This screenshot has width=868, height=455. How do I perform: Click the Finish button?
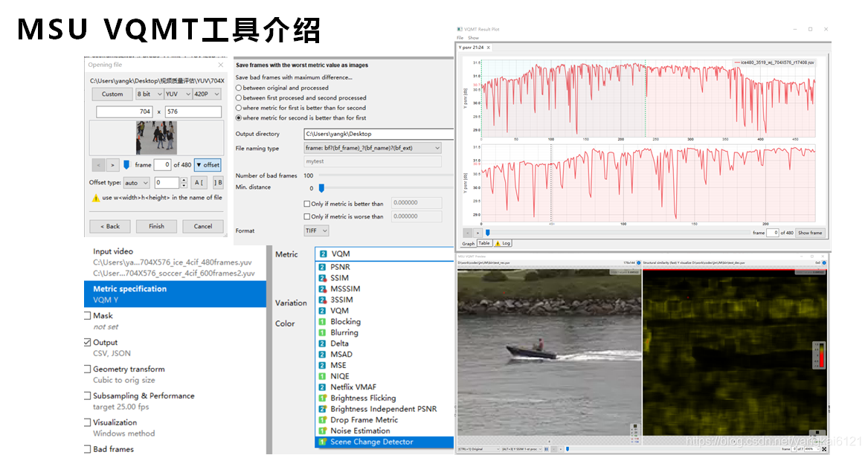click(x=157, y=227)
